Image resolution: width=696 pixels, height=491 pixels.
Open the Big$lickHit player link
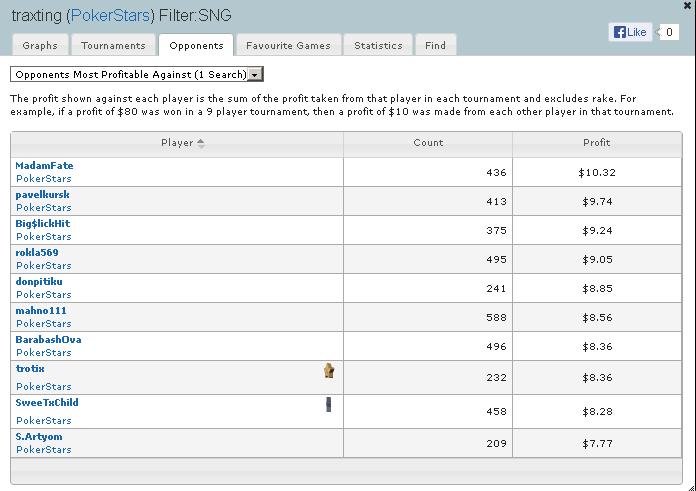pos(43,224)
